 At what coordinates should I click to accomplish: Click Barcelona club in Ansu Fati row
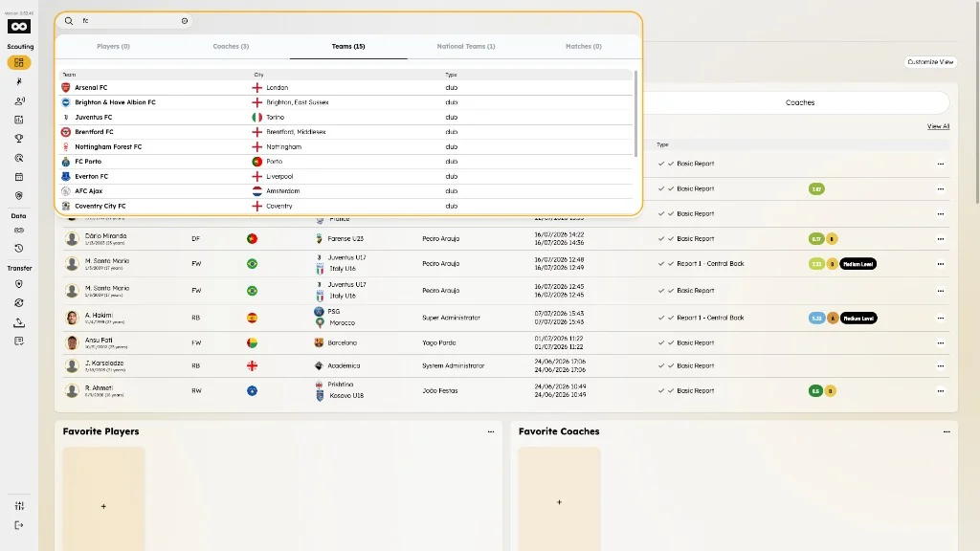[x=342, y=343]
